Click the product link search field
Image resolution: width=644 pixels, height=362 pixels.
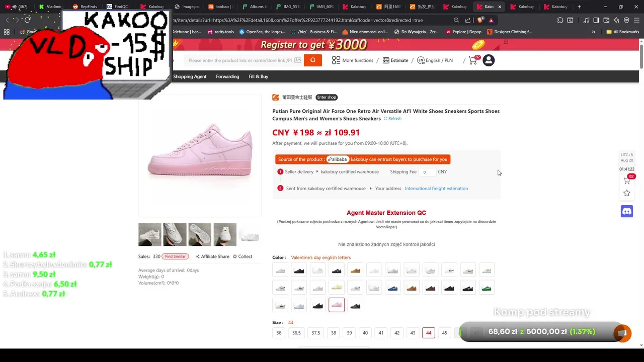[x=240, y=60]
